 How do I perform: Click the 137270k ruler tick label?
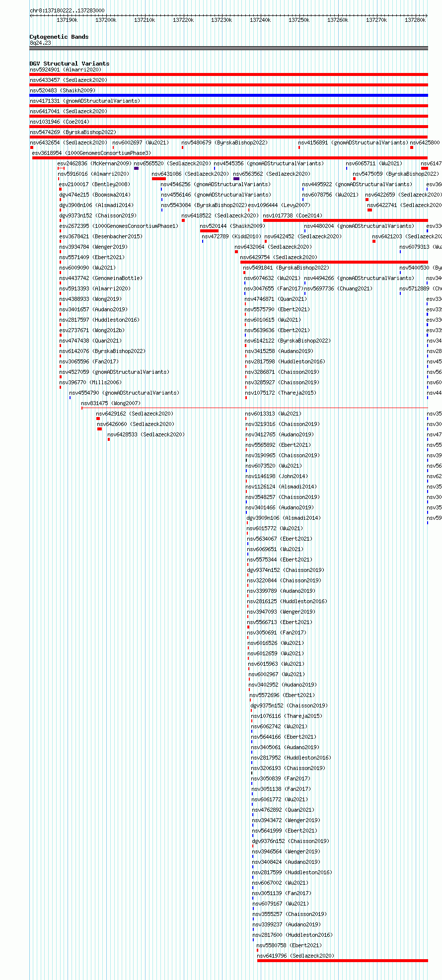click(376, 20)
